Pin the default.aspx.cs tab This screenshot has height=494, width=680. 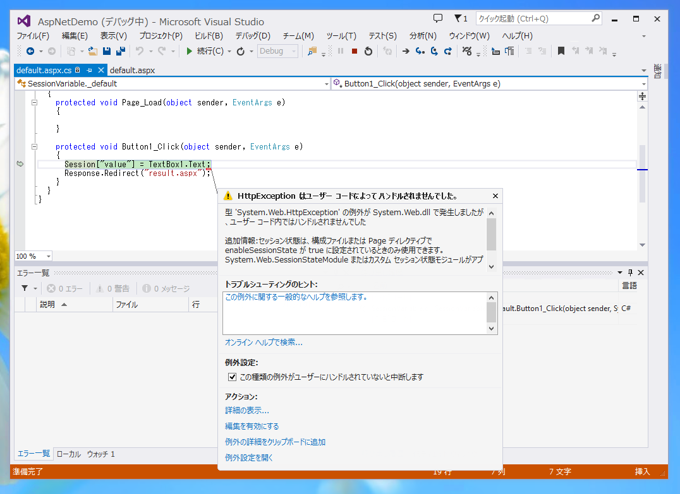pyautogui.click(x=89, y=70)
